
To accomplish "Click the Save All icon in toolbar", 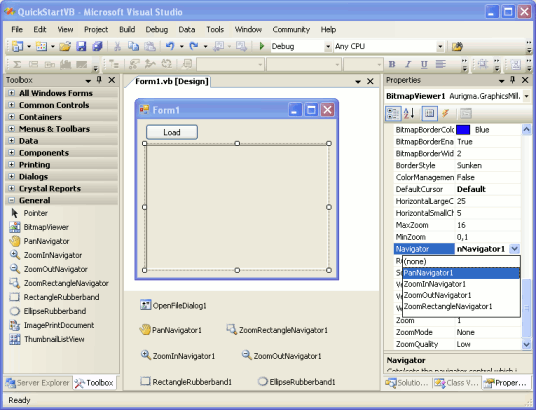I will pyautogui.click(x=97, y=46).
